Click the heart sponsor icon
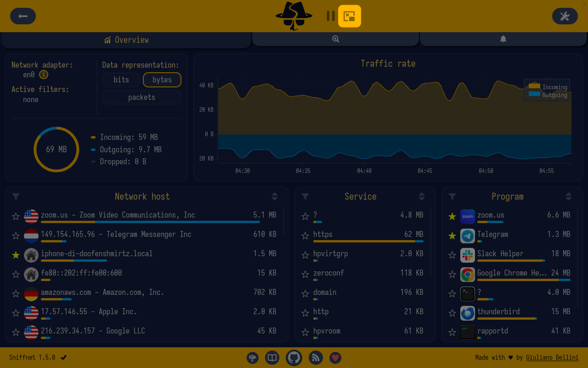 coord(335,357)
